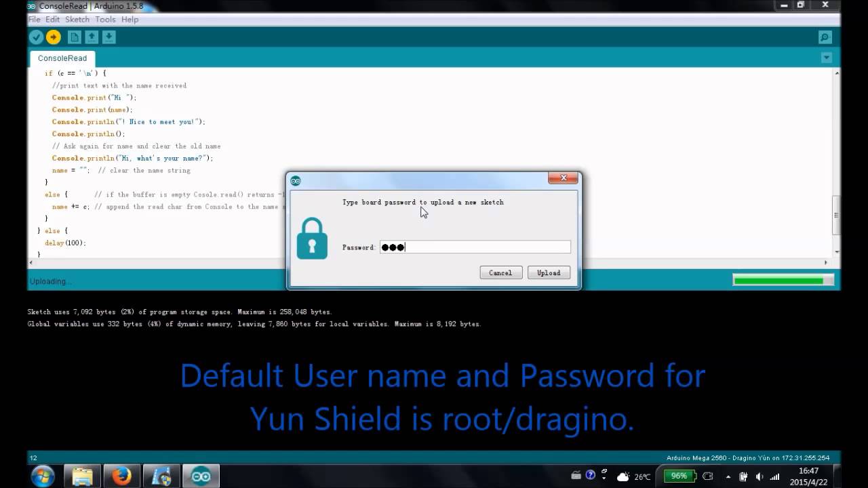Click the power adapter icon beside battery
The image size is (868, 488).
click(708, 476)
